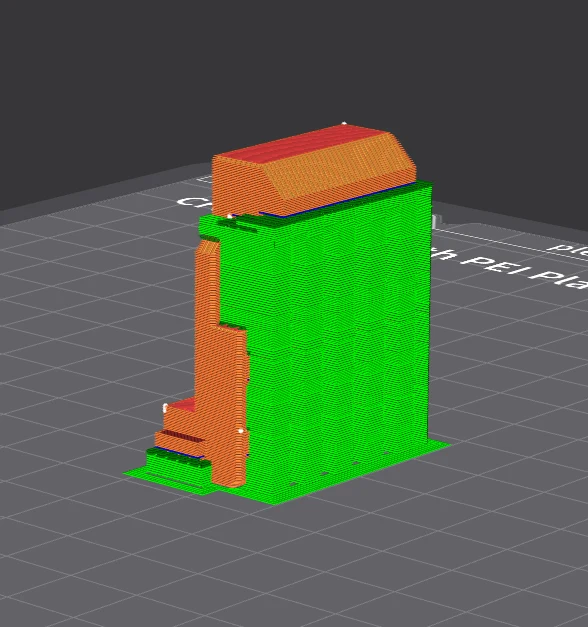
Task: Select the small red surface on lower-left step
Action: point(182,404)
